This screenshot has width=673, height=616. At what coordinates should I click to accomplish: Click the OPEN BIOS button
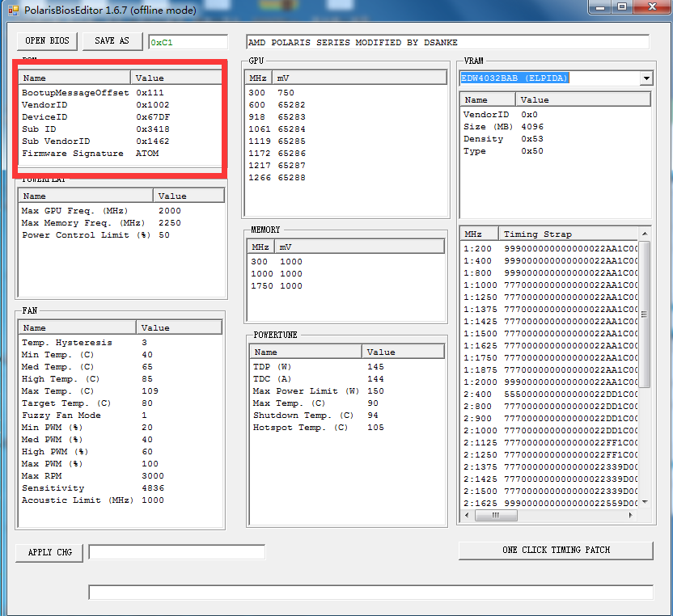[47, 41]
